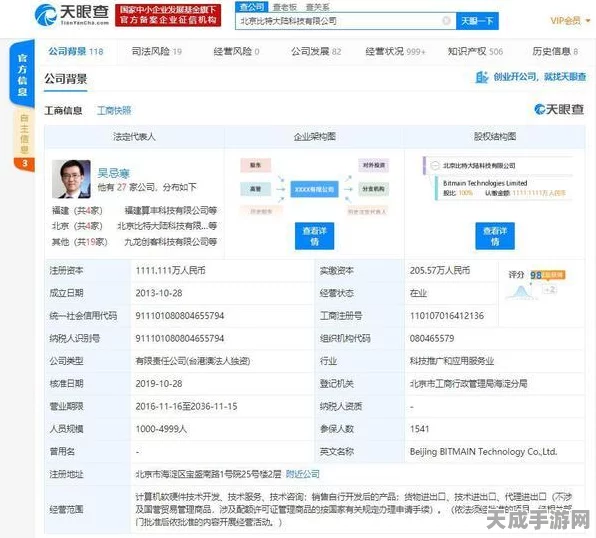Select the 查老板 search tab
Viewport: 596px width, 538px height.
pyautogui.click(x=285, y=7)
